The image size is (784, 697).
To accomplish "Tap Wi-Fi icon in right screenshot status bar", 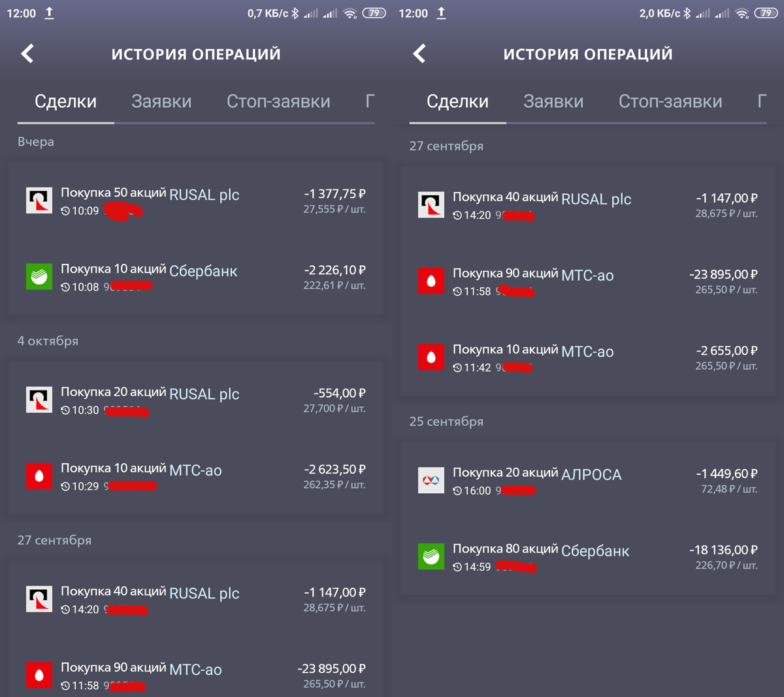I will (742, 13).
